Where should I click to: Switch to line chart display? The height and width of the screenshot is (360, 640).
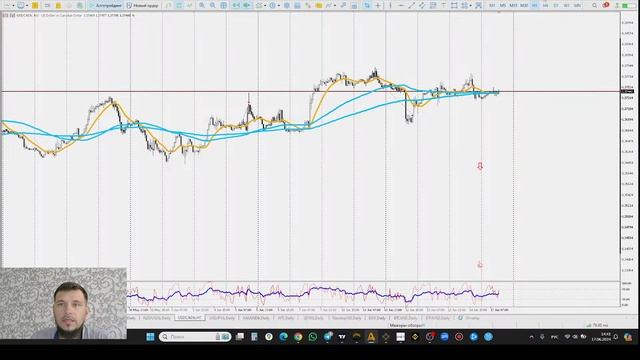pyautogui.click(x=190, y=5)
